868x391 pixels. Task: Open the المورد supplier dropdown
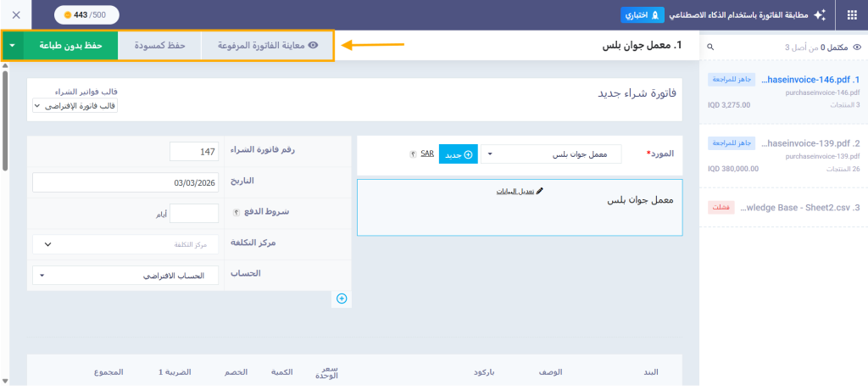coord(553,154)
